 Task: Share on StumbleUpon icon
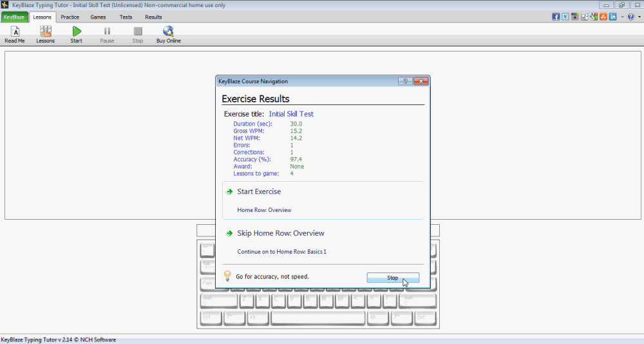[x=603, y=17]
